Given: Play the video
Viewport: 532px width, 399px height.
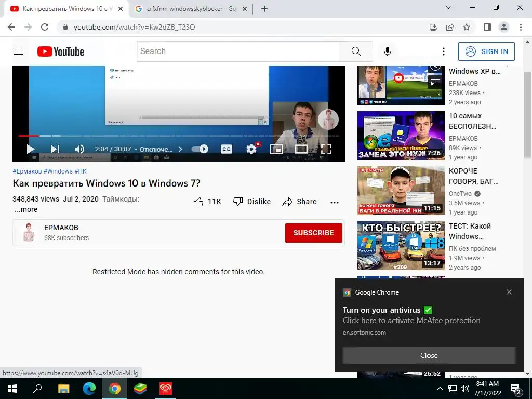Looking at the screenshot, I should 31,149.
